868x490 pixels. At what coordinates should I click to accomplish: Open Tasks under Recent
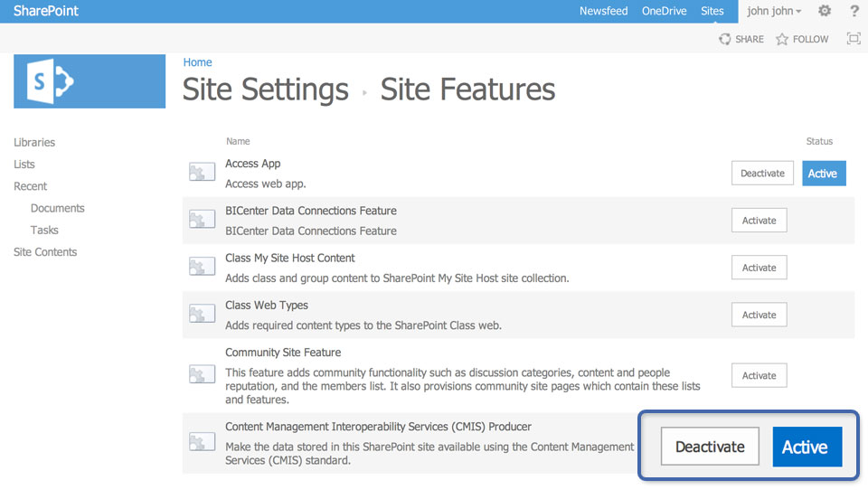pos(44,230)
